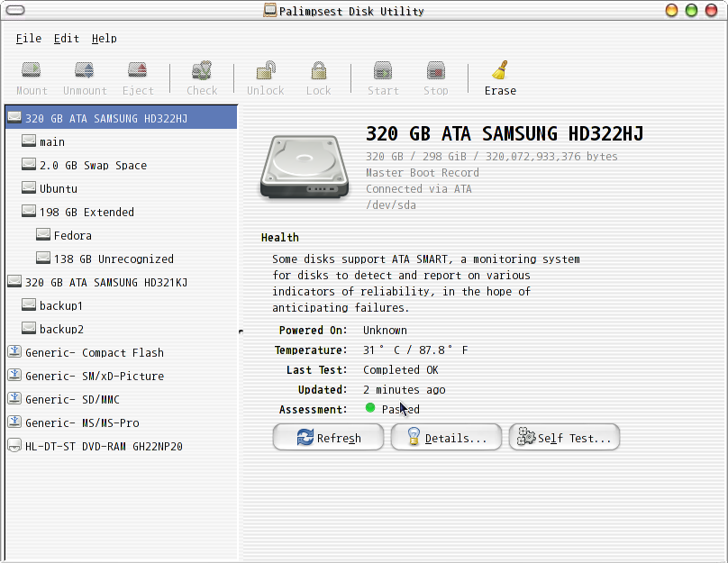Click the Health section heading
Image resolution: width=728 pixels, height=563 pixels.
click(280, 238)
